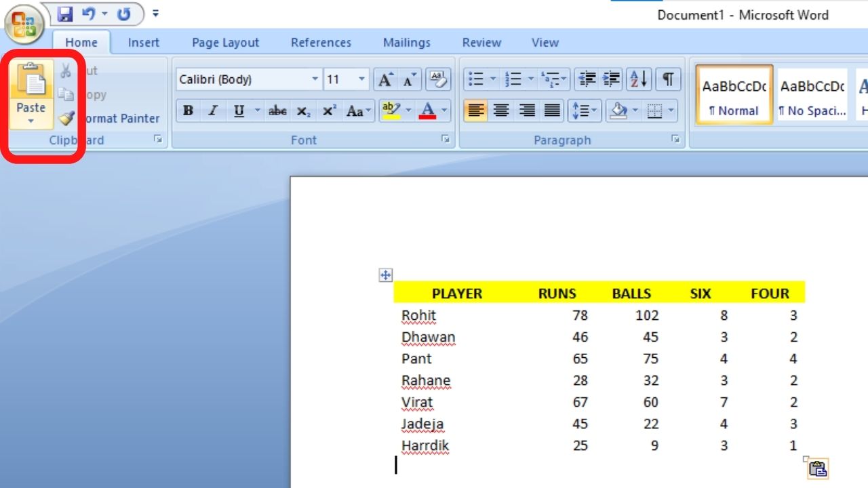Screen dimensions: 868x488
Task: Open the Page Layout ribbon tab
Action: pyautogui.click(x=224, y=42)
